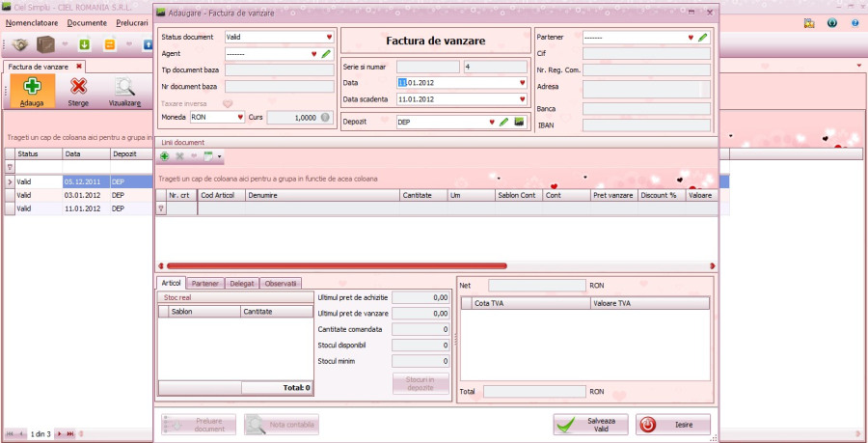Screen dimensions: 868x443
Task: Click the edit pencil beside Partener field
Action: pyautogui.click(x=703, y=38)
